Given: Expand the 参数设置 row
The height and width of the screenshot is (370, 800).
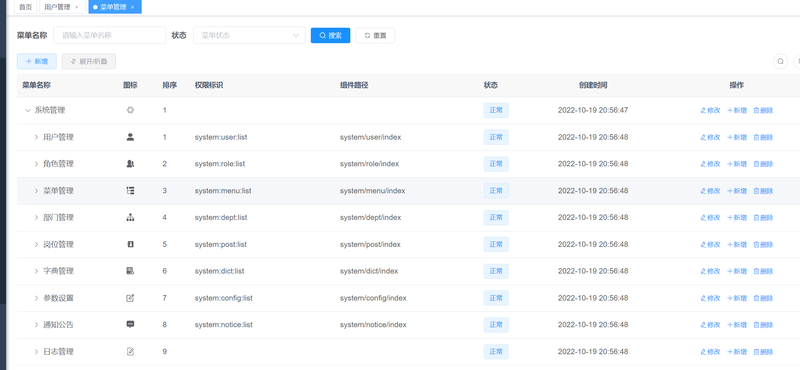Looking at the screenshot, I should point(36,298).
